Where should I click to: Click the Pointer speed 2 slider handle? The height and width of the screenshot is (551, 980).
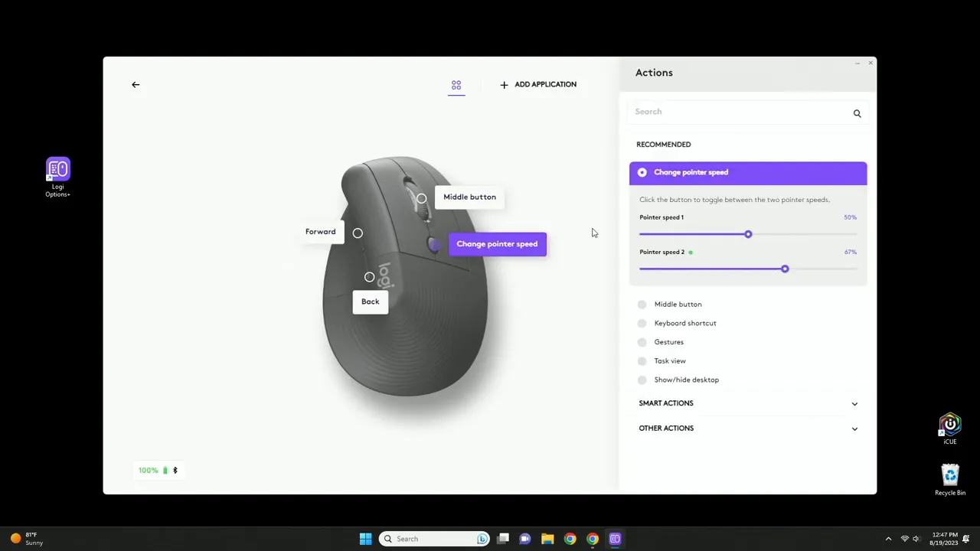pyautogui.click(x=784, y=269)
